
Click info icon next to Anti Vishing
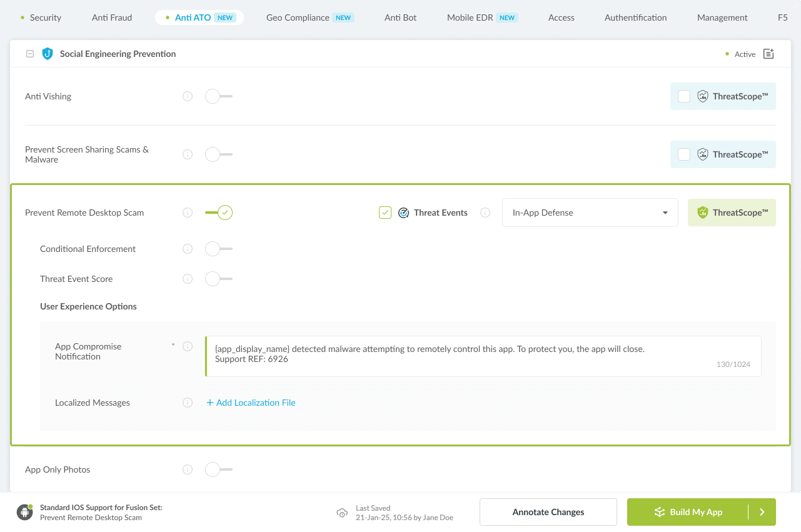pyautogui.click(x=188, y=96)
